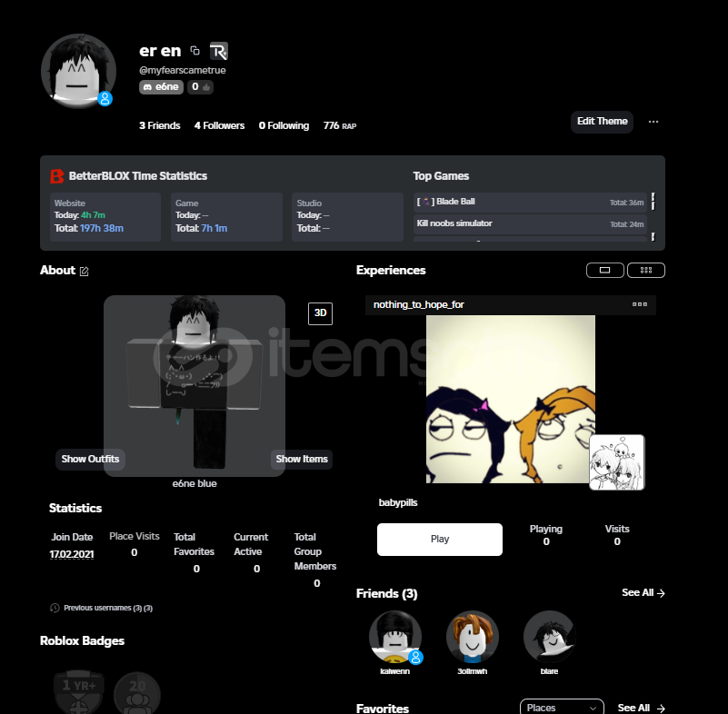This screenshot has height=714, width=728.
Task: Click the join date 17.02.2021
Action: point(72,554)
